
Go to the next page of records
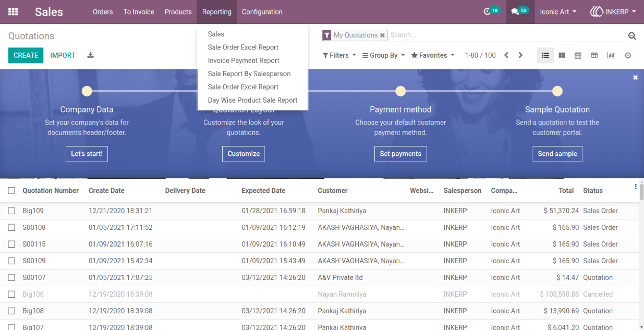(x=520, y=55)
